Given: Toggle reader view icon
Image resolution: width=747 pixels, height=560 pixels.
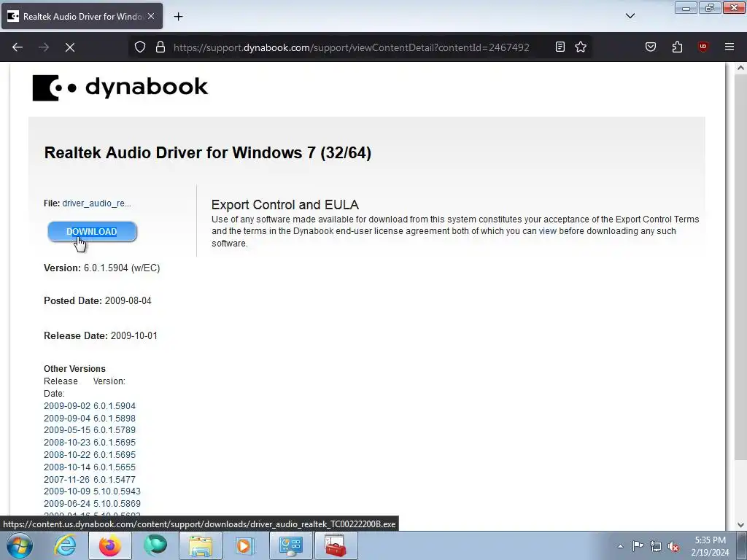Looking at the screenshot, I should point(560,47).
